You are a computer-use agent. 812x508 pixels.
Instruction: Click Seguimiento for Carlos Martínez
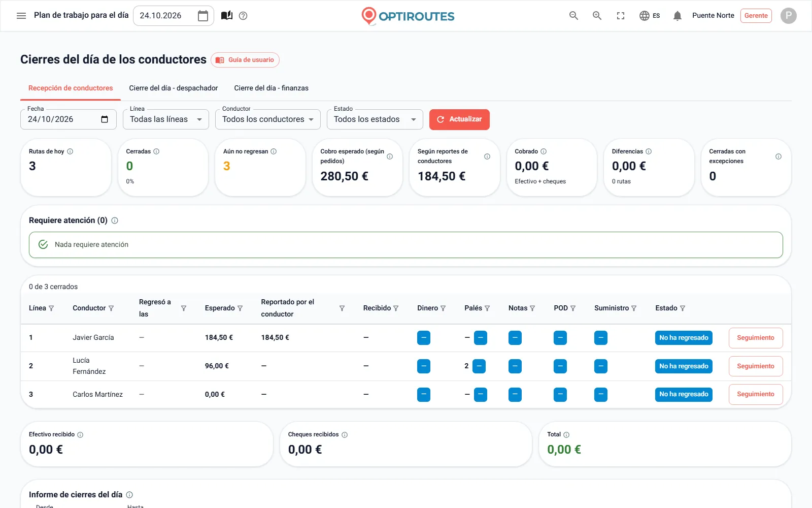click(756, 394)
